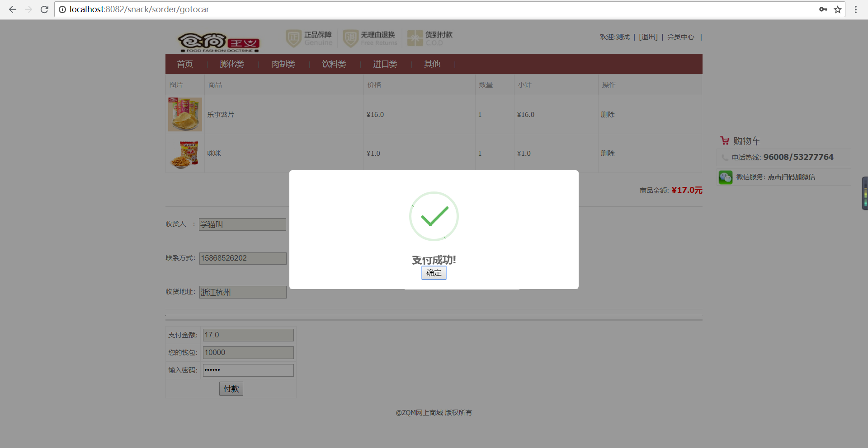The width and height of the screenshot is (868, 448).
Task: Click the 乐事薯片 product thumbnail
Action: click(185, 114)
